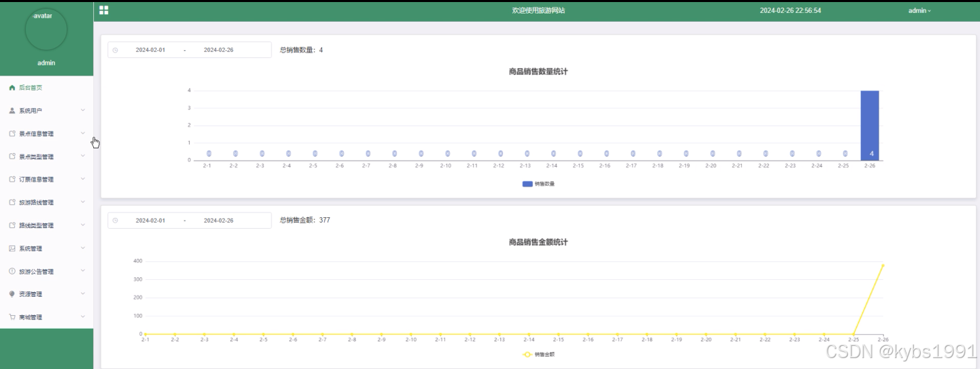Click the 2-14 axis label in bar chart
The image size is (980, 369).
[551, 165]
